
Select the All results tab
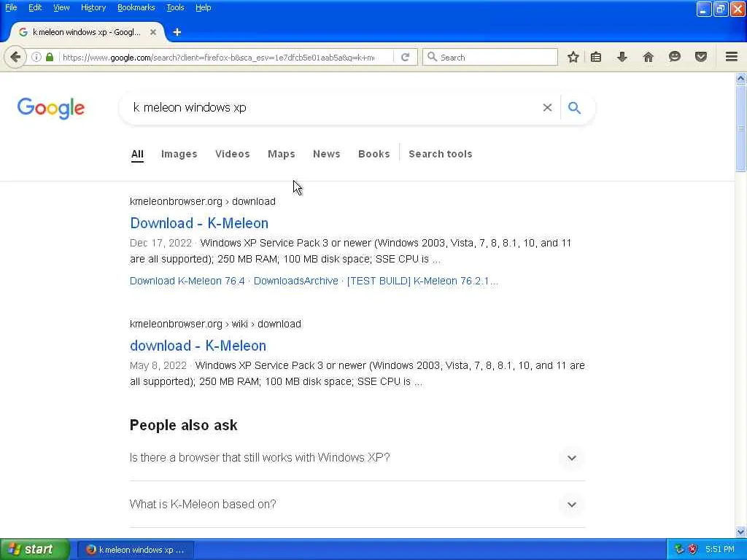pyautogui.click(x=137, y=154)
